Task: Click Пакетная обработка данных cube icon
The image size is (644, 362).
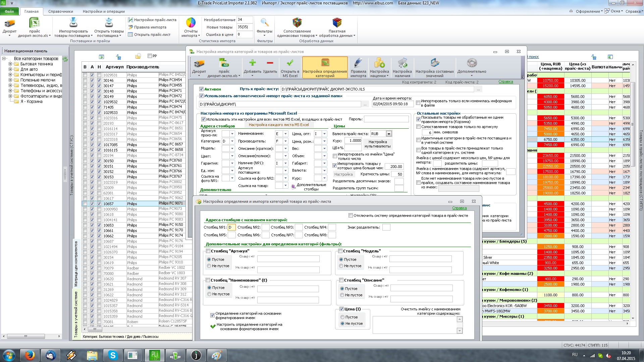Action: click(x=337, y=23)
